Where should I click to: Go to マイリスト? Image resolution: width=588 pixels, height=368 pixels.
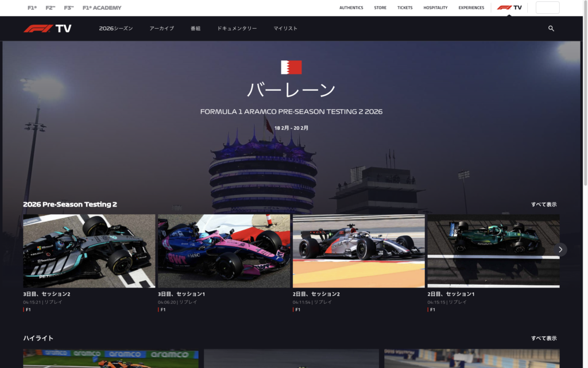[x=285, y=28]
